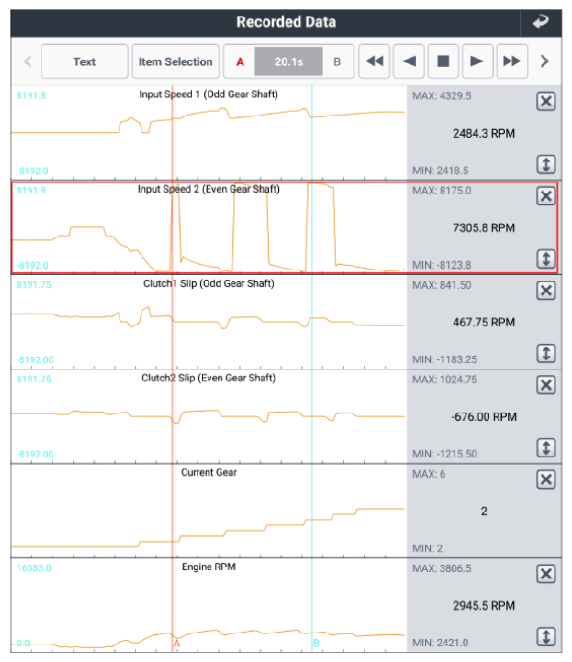
Task: Expand the Clutch1 Slip graph scale
Action: click(546, 353)
